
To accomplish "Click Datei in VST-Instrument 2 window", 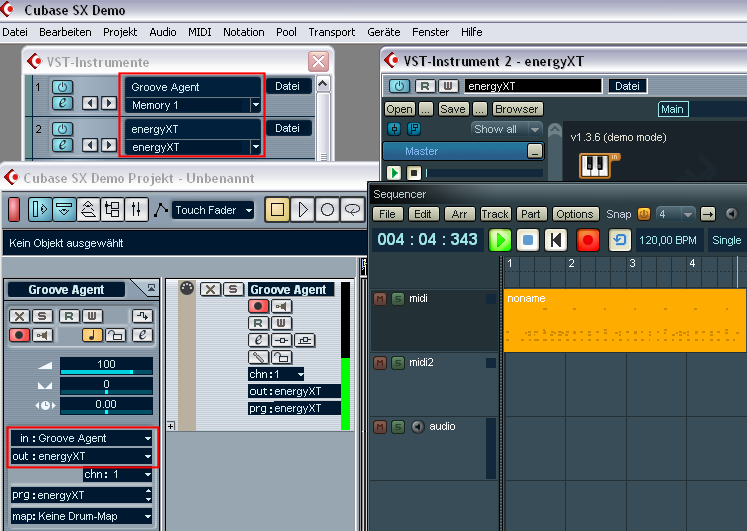I will [x=627, y=86].
